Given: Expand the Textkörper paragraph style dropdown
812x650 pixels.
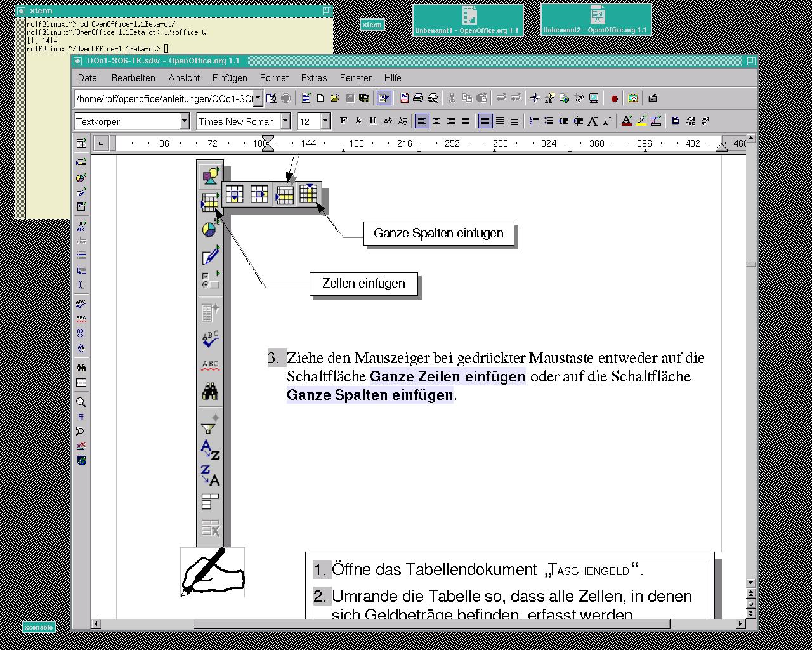Looking at the screenshot, I should [184, 121].
